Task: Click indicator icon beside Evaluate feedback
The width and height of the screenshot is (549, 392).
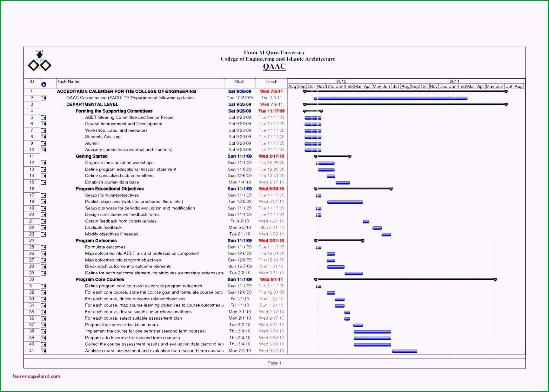Action: [43, 228]
